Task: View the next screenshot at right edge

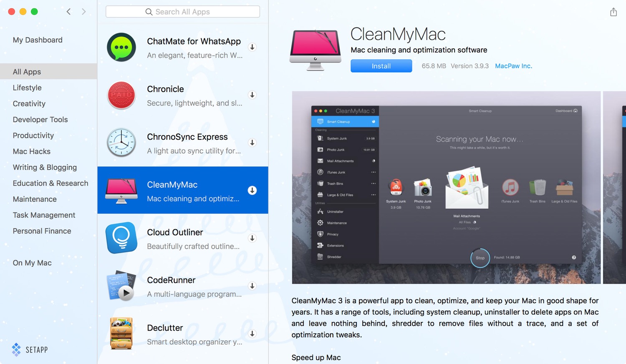Action: (614, 187)
